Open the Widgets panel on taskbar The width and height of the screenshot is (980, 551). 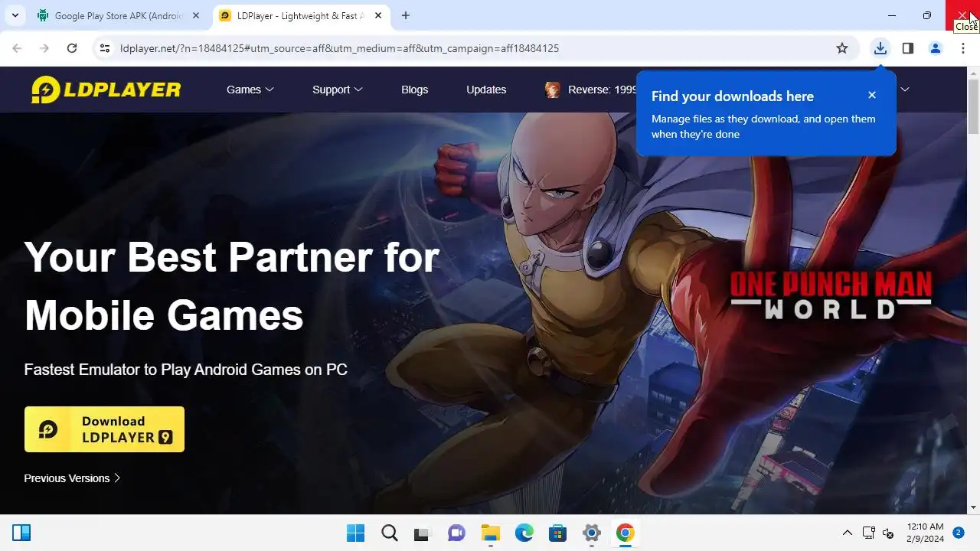click(21, 533)
